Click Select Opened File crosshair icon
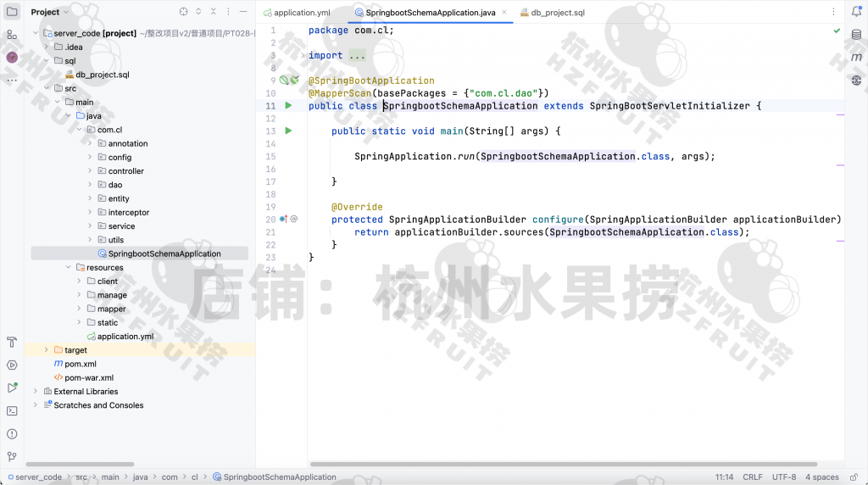The height and width of the screenshot is (485, 868). pyautogui.click(x=183, y=12)
